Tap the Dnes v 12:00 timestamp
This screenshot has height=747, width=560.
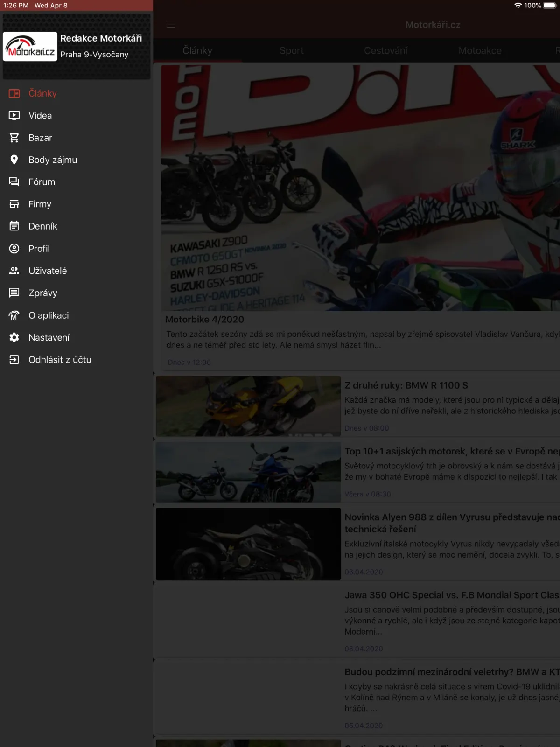189,362
